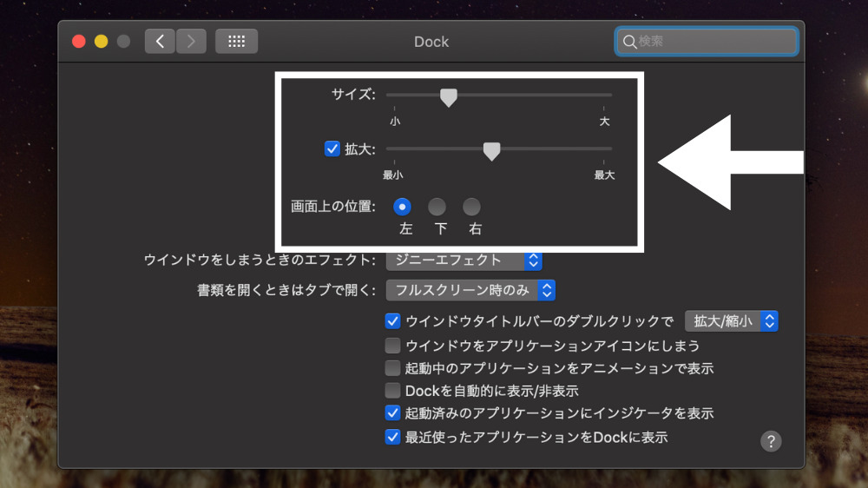Viewport: 868px width, 488px height.
Task: Click the magnifier icon in the search field
Action: pyautogui.click(x=628, y=42)
